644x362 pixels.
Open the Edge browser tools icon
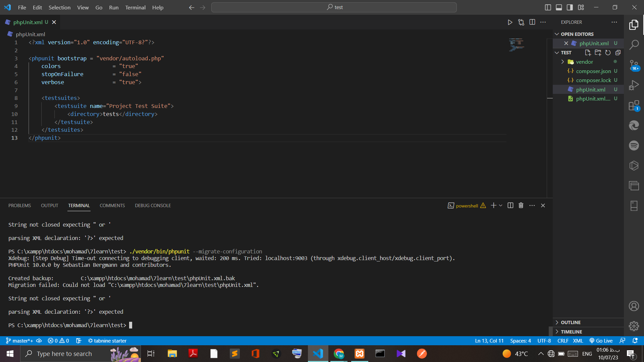(x=634, y=125)
